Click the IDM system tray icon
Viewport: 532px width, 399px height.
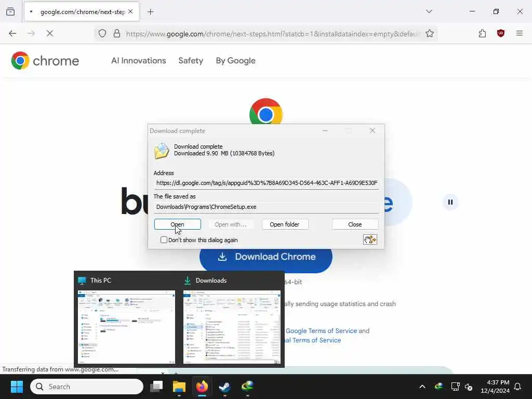click(x=438, y=387)
